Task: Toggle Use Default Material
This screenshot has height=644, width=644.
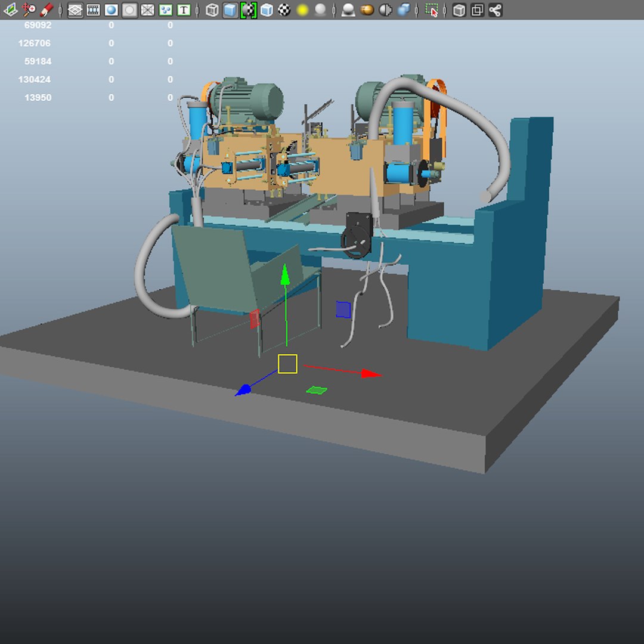Action: click(249, 10)
